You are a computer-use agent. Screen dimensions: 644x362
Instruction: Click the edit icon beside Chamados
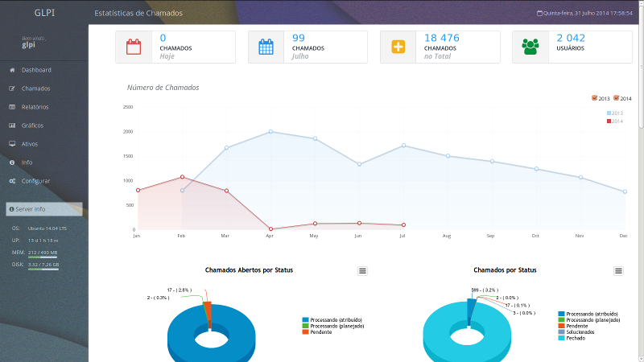coord(12,88)
